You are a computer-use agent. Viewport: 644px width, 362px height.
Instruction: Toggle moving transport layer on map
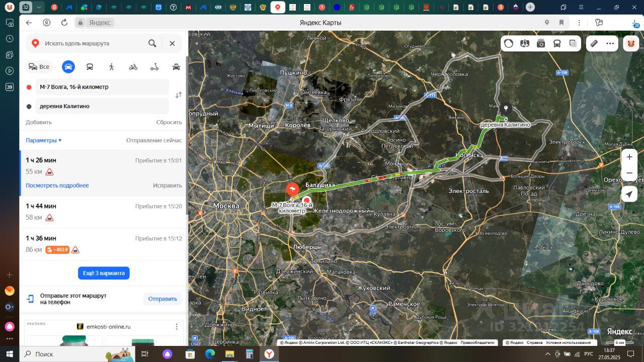pyautogui.click(x=557, y=43)
